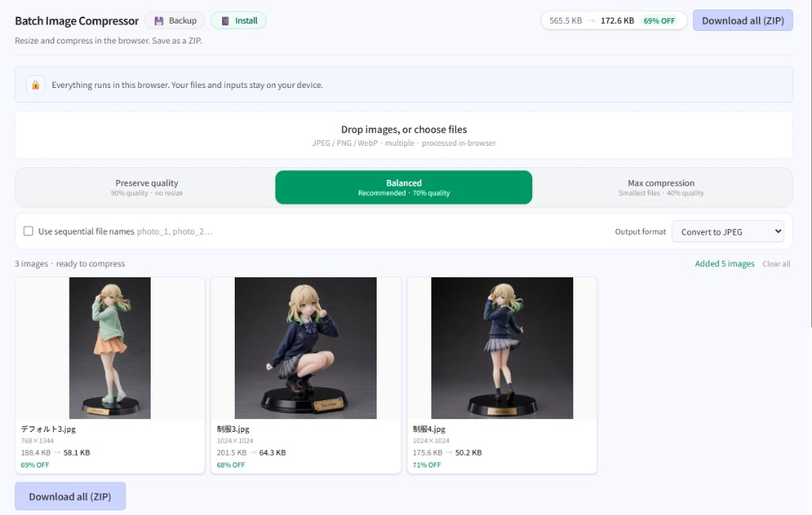Click the lock privacy icon
This screenshot has width=812, height=515.
point(35,85)
